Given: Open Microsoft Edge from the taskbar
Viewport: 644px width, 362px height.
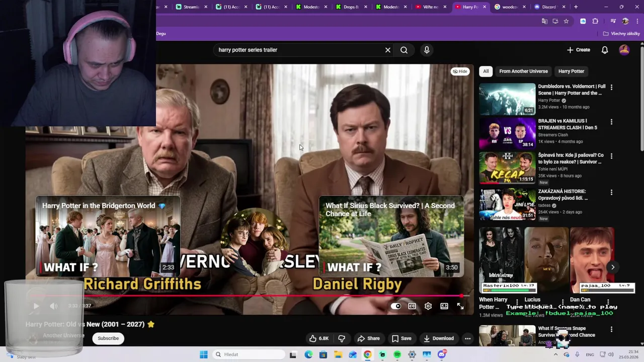Looking at the screenshot, I should coord(308,354).
